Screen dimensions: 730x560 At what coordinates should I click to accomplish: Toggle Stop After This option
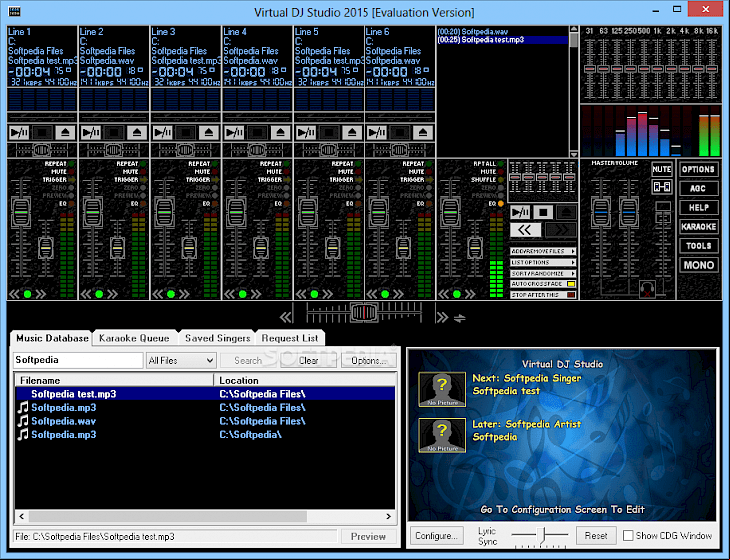pos(543,295)
